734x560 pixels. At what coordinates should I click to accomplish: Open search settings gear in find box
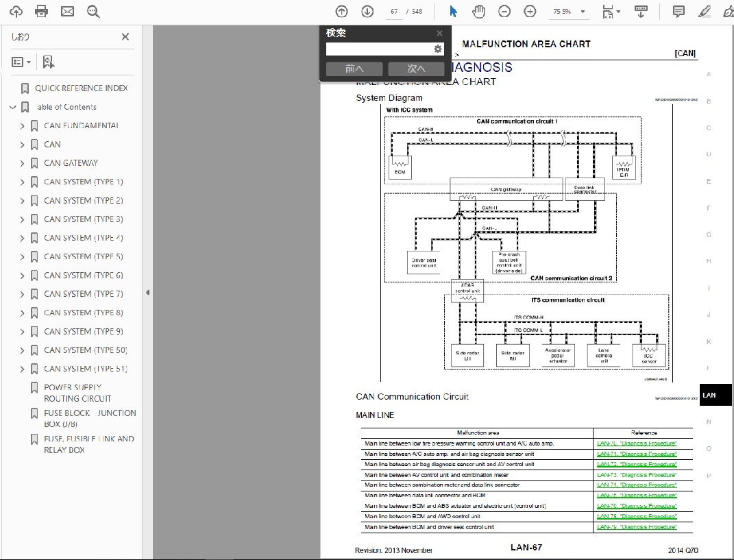[438, 49]
